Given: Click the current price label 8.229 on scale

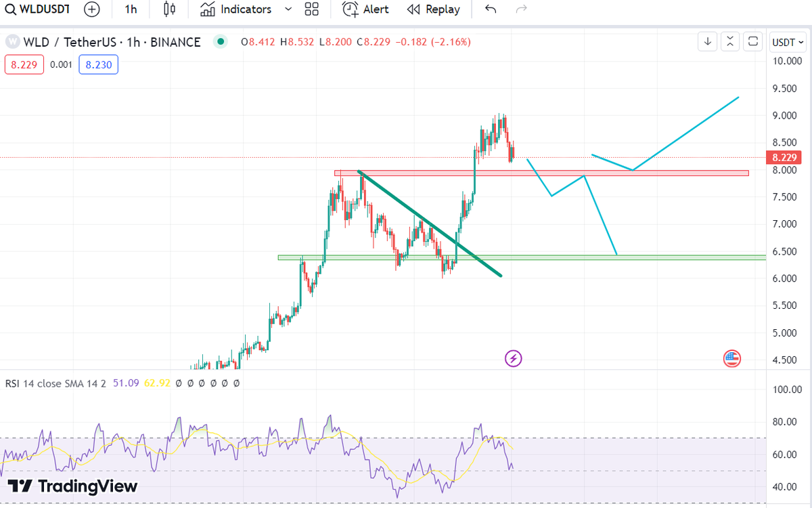Looking at the screenshot, I should [786, 158].
